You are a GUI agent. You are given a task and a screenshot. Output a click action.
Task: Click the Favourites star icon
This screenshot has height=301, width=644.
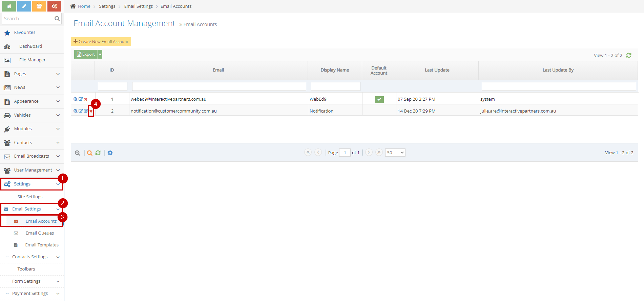tap(7, 33)
